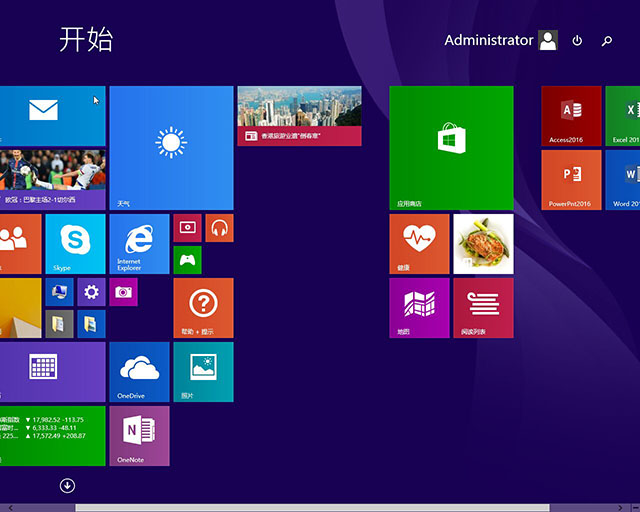640x512 pixels.
Task: Click the scrollbar right arrow
Action: point(620,508)
